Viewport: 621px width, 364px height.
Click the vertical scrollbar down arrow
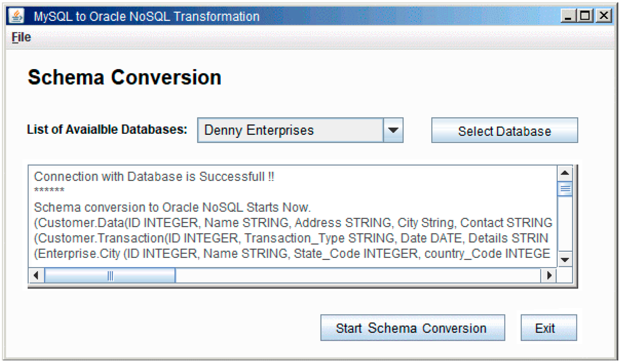565,259
